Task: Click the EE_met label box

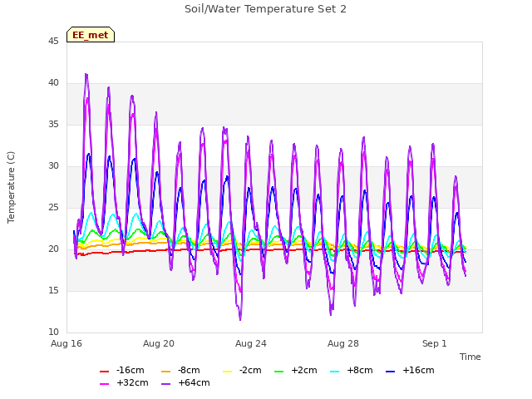Action: (91, 35)
